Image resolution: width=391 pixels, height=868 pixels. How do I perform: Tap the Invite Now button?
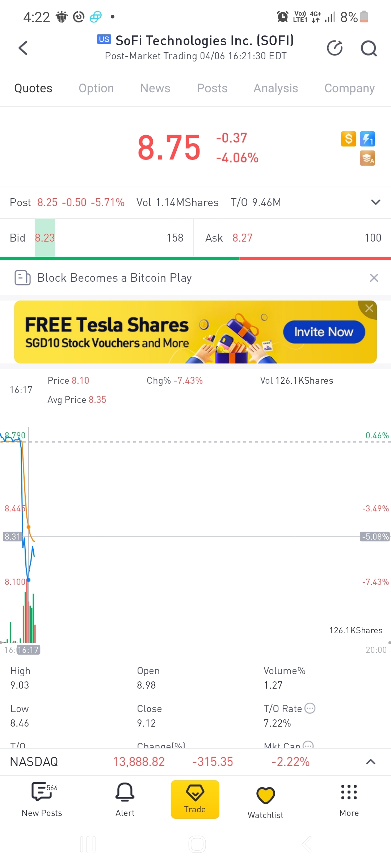[324, 332]
